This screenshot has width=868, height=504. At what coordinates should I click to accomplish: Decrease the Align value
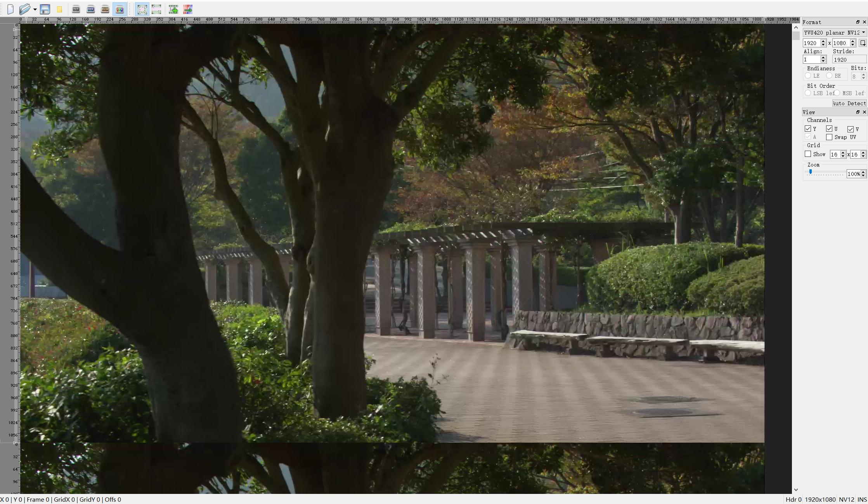[823, 61]
